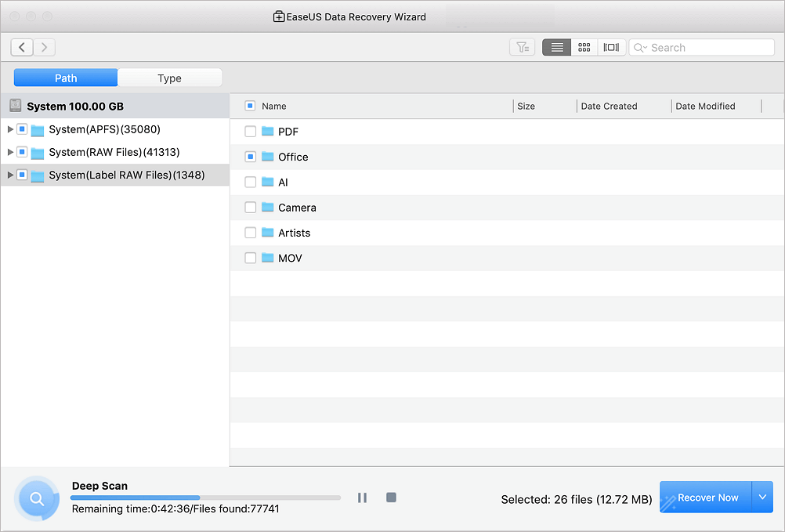Screen dimensions: 785x532
Task: Click the magnifier icon in Search box
Action: (x=640, y=48)
